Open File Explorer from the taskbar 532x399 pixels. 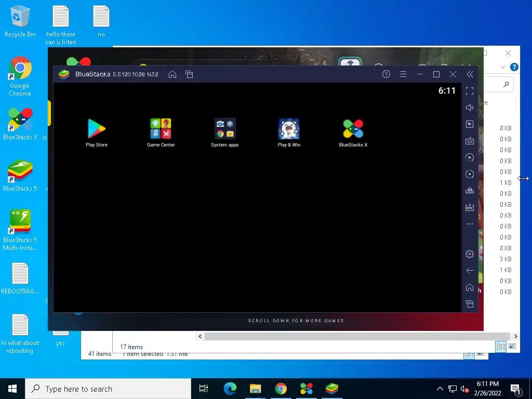(255, 389)
